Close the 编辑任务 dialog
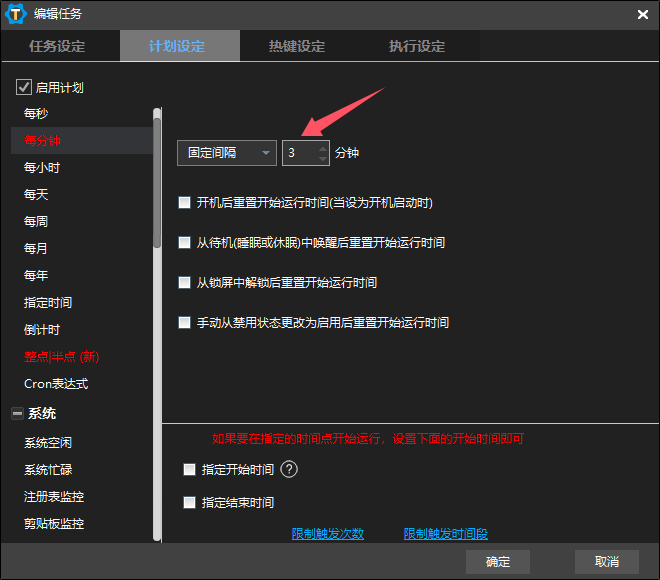 point(642,14)
